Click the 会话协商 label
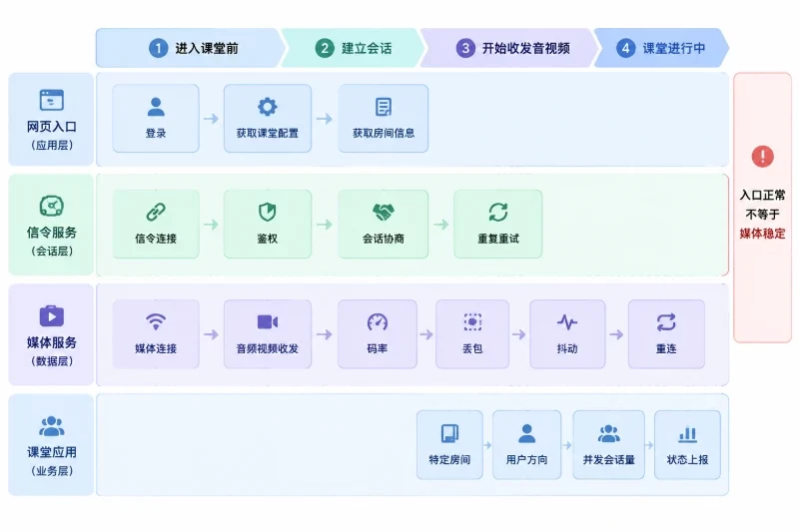The image size is (799, 532). click(384, 239)
